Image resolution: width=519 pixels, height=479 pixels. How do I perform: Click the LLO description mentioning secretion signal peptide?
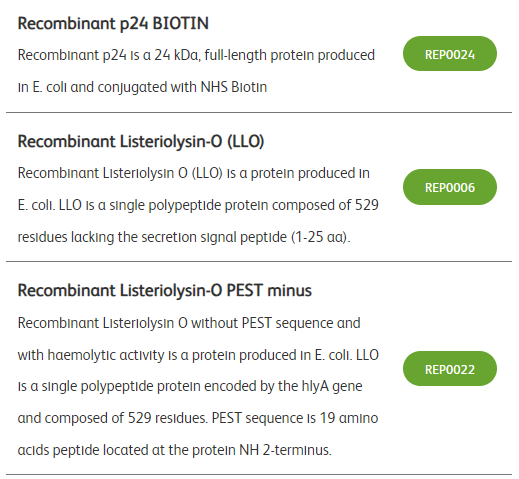198,205
